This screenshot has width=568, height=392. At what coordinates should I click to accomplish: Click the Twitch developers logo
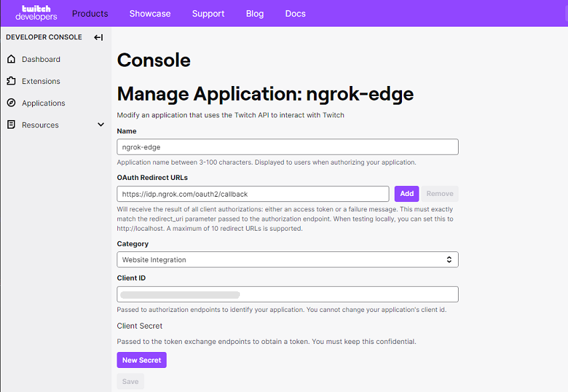tap(36, 13)
